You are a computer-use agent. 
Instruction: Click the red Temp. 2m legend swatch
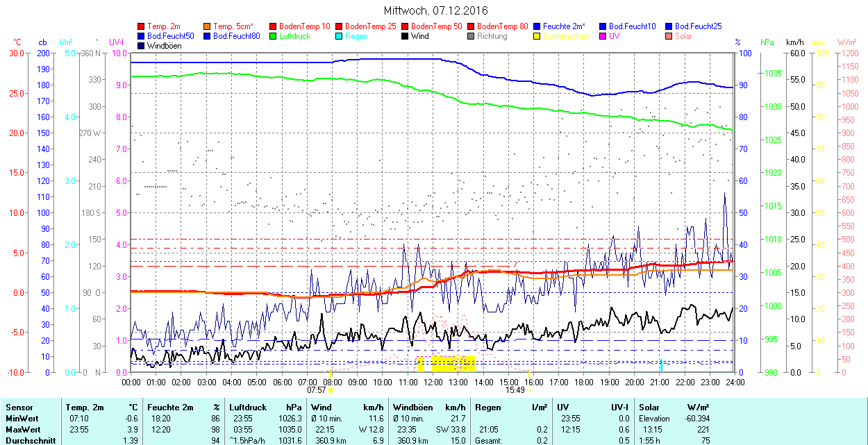click(x=142, y=26)
